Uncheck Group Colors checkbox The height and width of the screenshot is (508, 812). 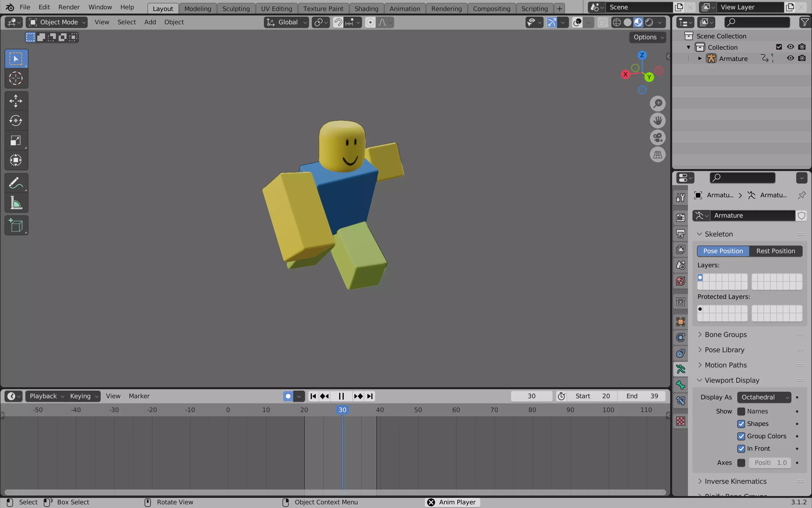coord(741,436)
